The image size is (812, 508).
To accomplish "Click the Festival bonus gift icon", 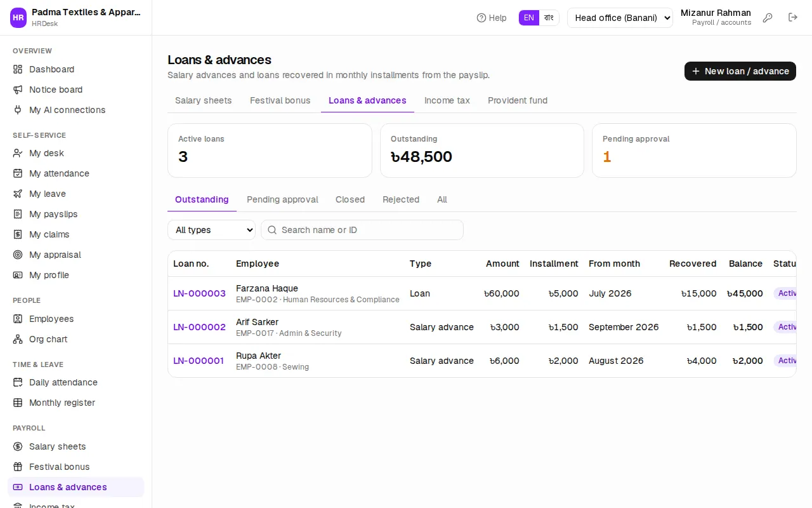I will [x=18, y=467].
